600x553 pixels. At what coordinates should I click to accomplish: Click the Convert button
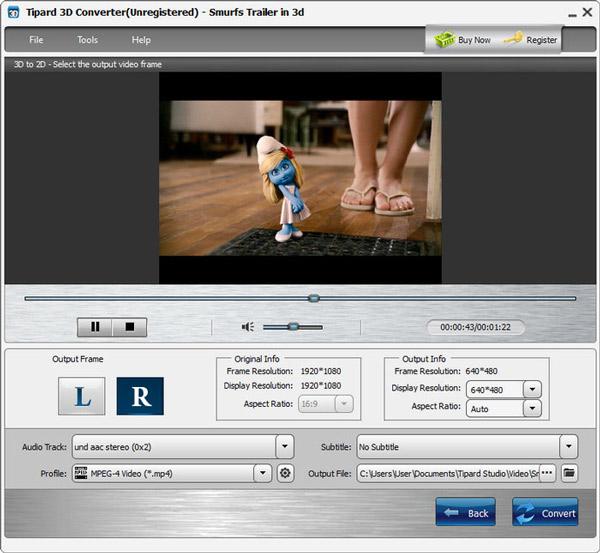pyautogui.click(x=545, y=512)
